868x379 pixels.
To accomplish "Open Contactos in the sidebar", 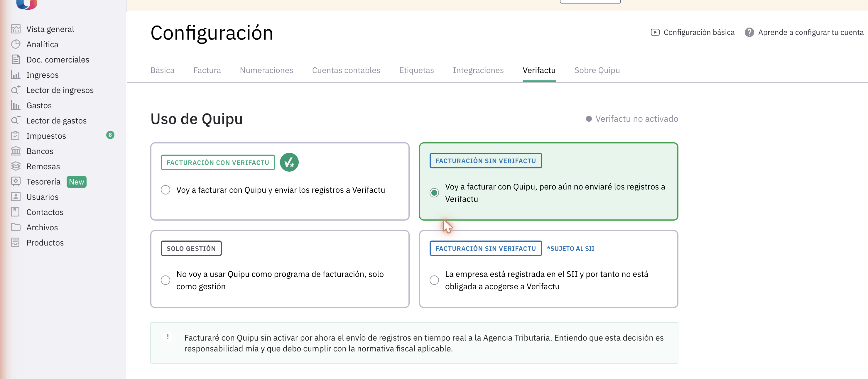I will [45, 212].
